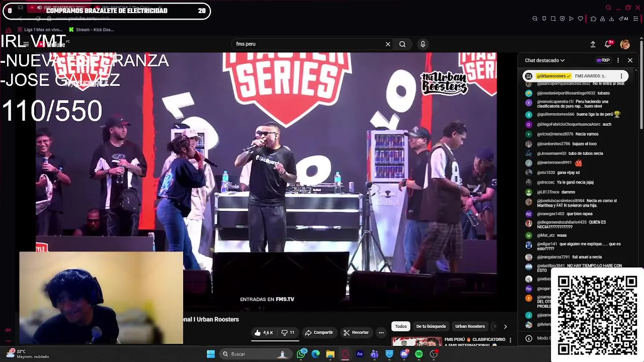644x362 pixels.
Task: Open the extensions puzzle icon
Action: (593, 19)
